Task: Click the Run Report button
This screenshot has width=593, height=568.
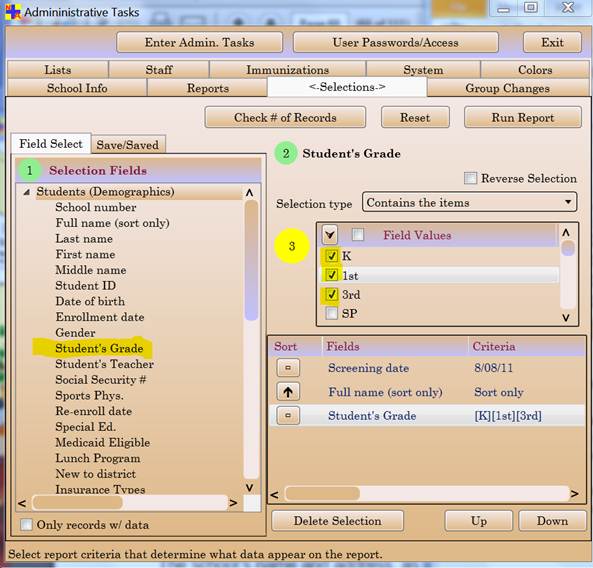Action: [x=523, y=118]
